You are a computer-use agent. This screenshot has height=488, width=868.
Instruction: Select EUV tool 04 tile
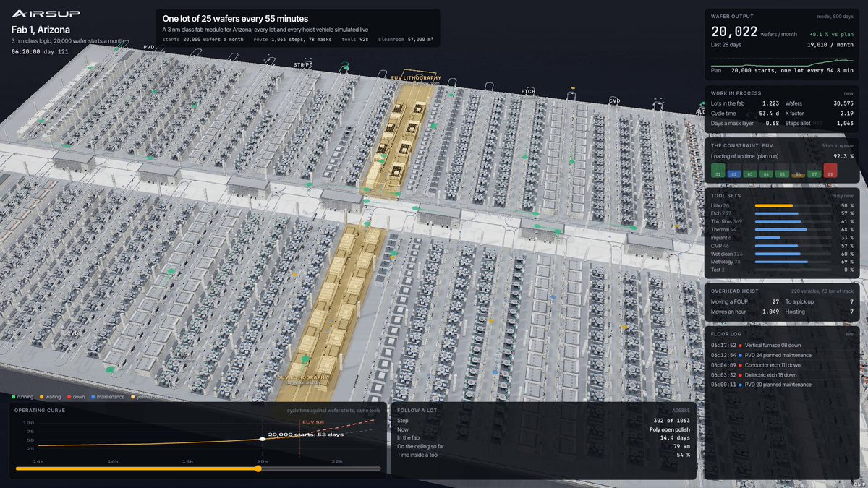pyautogui.click(x=765, y=171)
